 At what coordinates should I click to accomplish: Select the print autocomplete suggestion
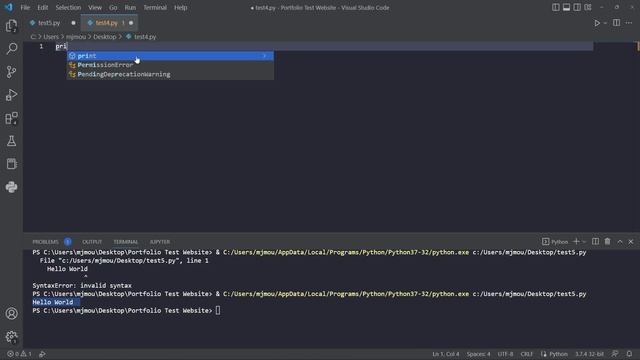170,56
